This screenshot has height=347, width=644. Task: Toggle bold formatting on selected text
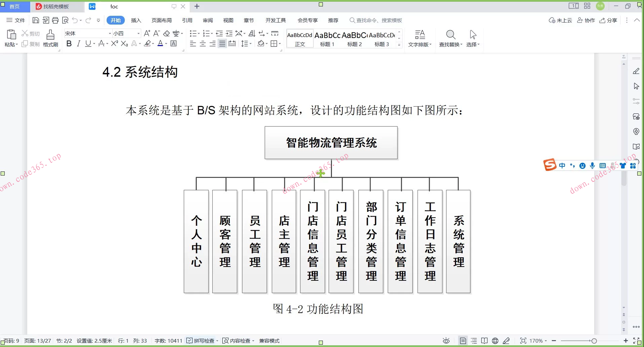pyautogui.click(x=69, y=43)
